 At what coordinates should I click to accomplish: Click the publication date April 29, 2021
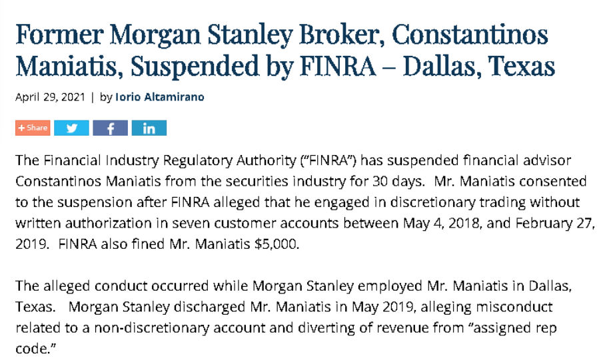50,96
